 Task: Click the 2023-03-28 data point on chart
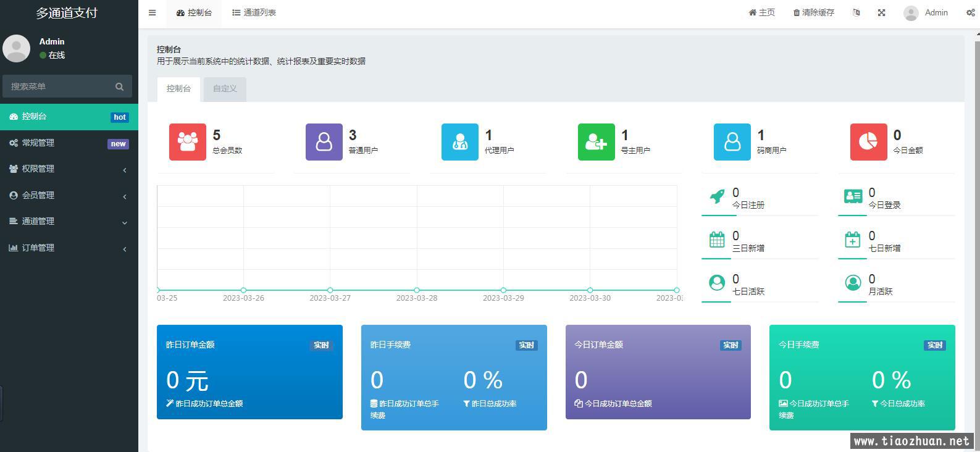417,290
